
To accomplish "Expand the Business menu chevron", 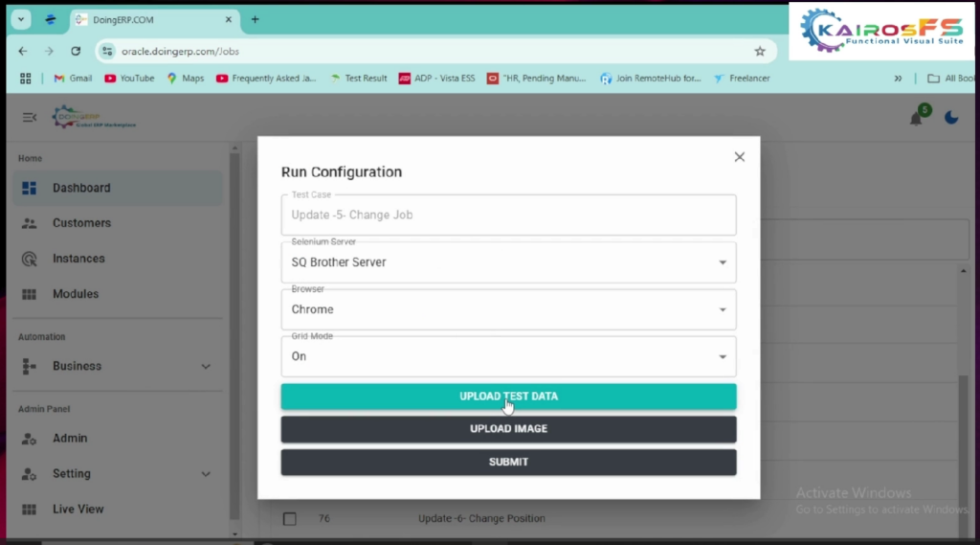I will tap(206, 366).
